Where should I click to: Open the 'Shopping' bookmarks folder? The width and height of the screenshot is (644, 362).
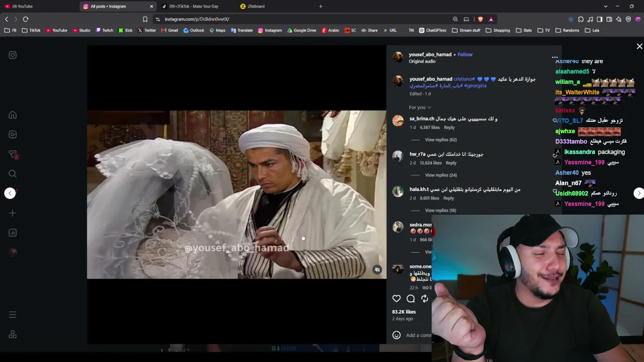(x=498, y=30)
